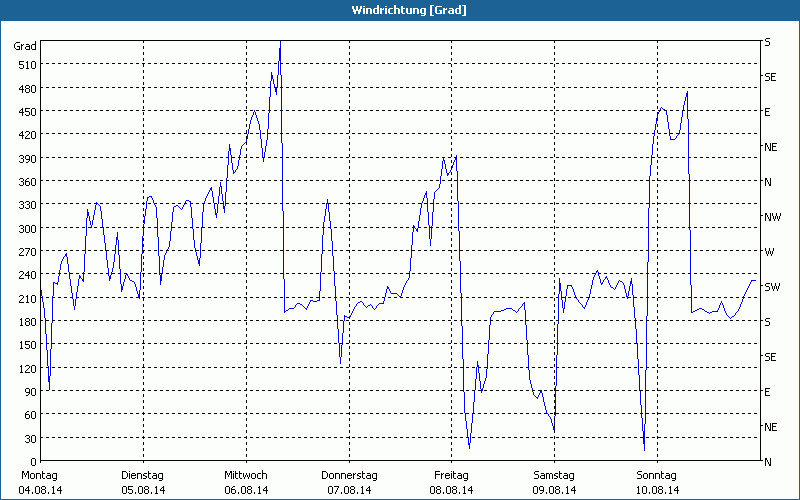Click the 60 degree axis label

point(31,415)
